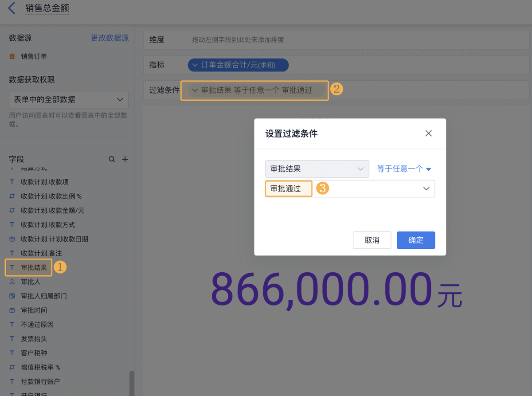
Task: Click the text icon beside 客户税种
Action: 12,353
